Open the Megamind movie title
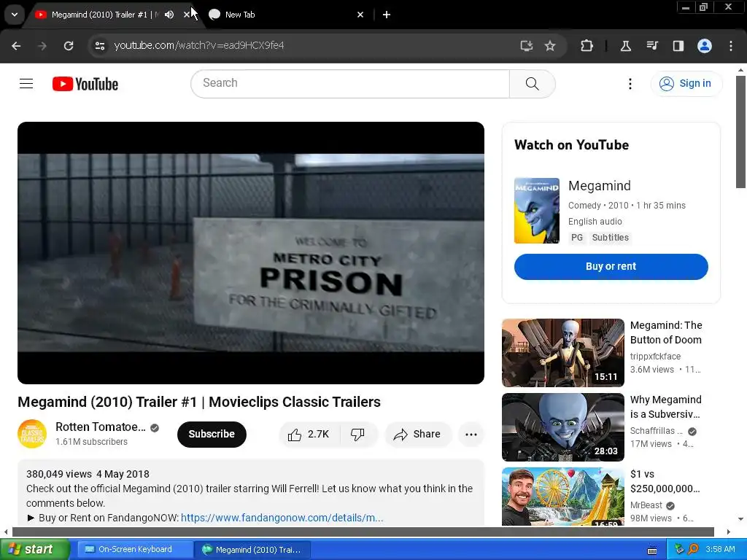747x560 pixels. (x=600, y=186)
